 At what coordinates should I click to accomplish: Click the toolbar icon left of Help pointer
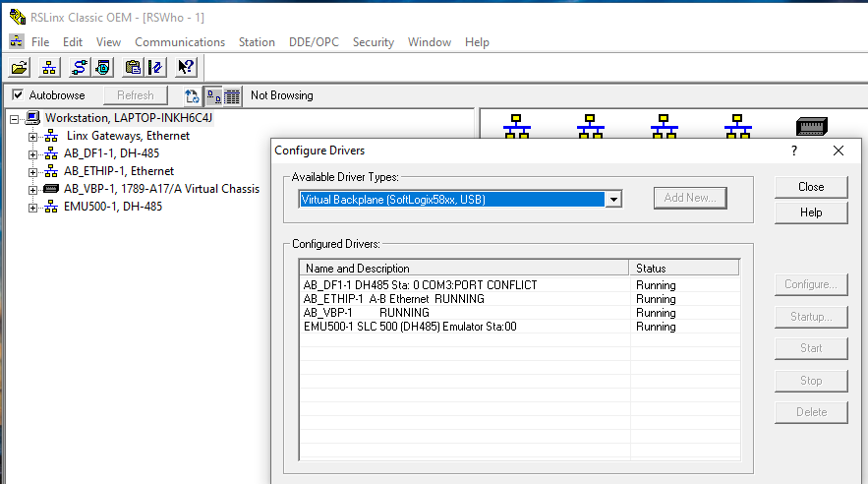coord(156,68)
